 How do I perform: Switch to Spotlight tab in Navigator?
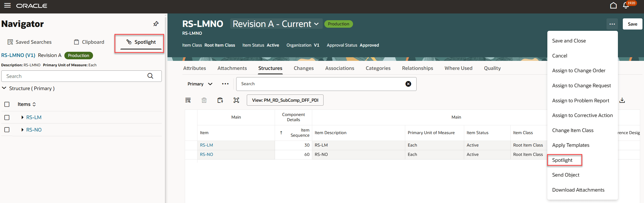(141, 42)
